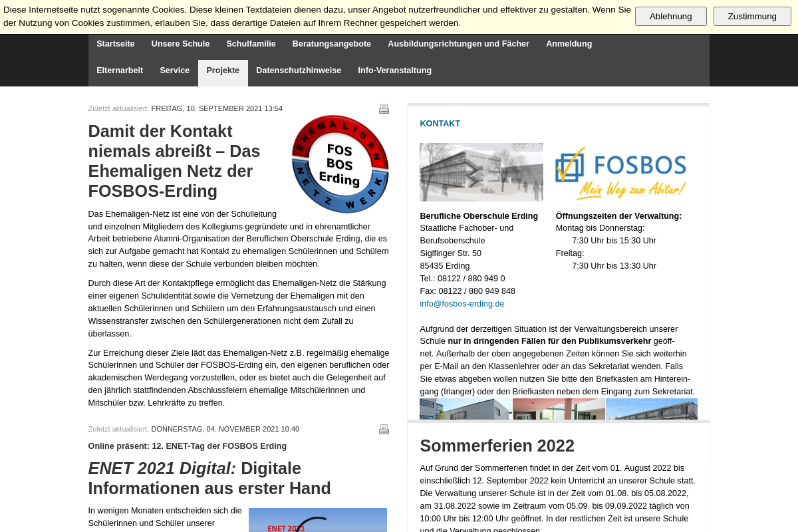Viewport: 798px width, 532px height.
Task: Open the ENET 2021 Digital heading
Action: pyautogui.click(x=209, y=478)
